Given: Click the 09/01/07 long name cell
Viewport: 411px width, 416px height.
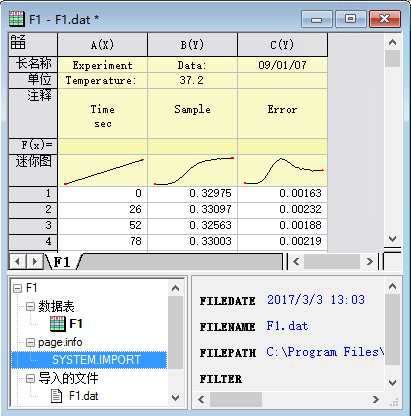Looking at the screenshot, I should (x=283, y=65).
